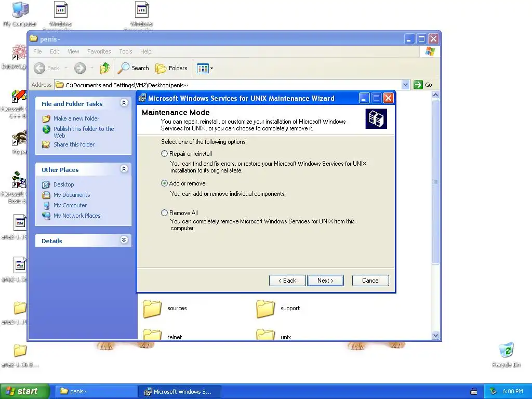Click the Explorer window folder title icon
The image size is (532, 399).
pyautogui.click(x=33, y=38)
